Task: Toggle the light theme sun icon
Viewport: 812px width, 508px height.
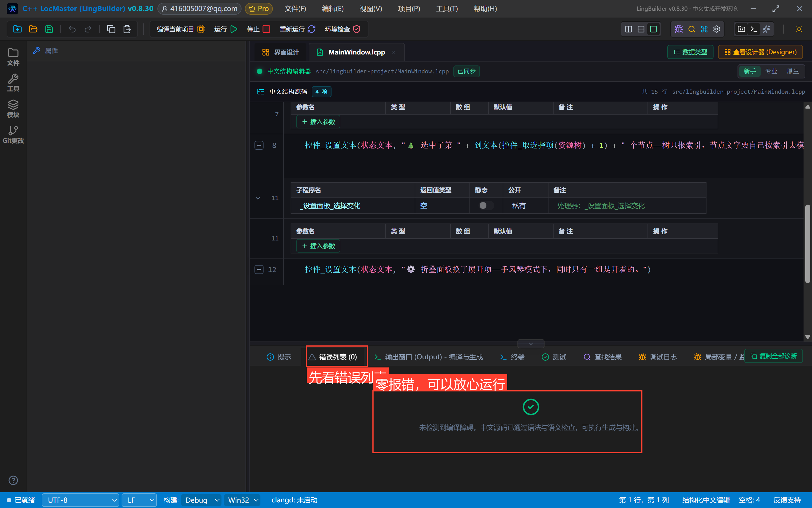Action: coord(799,29)
